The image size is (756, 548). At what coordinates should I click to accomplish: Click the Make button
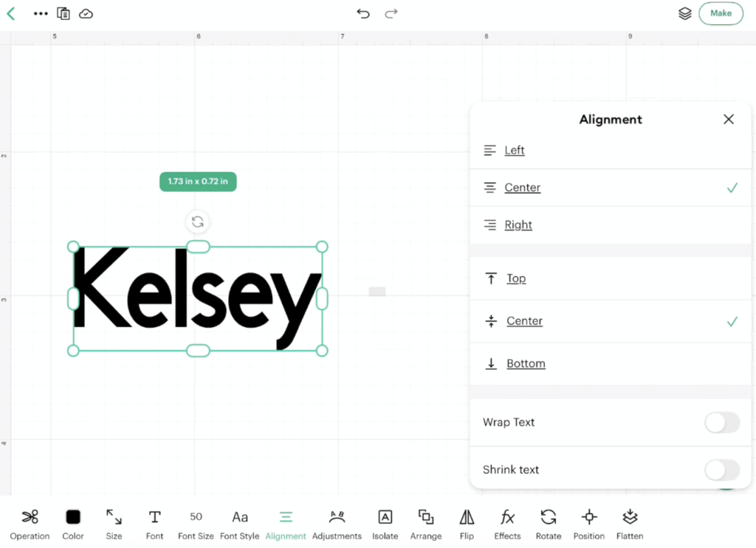click(x=721, y=13)
